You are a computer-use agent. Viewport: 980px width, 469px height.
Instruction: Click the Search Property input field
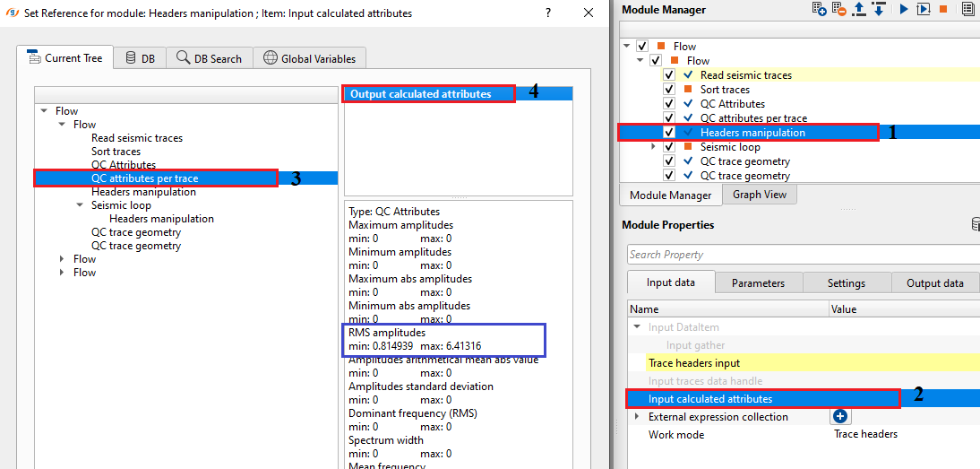[804, 255]
